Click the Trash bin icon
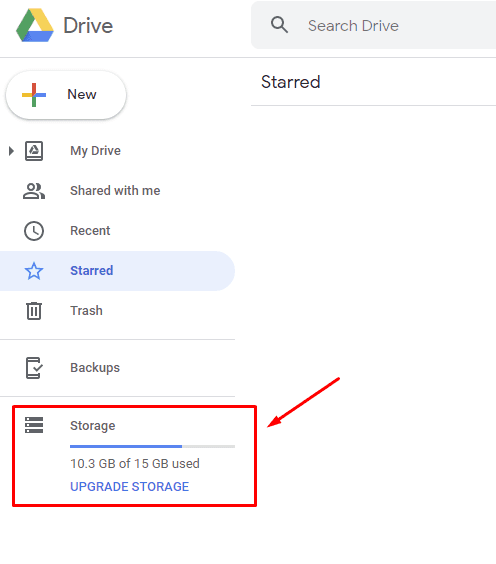 (x=34, y=311)
